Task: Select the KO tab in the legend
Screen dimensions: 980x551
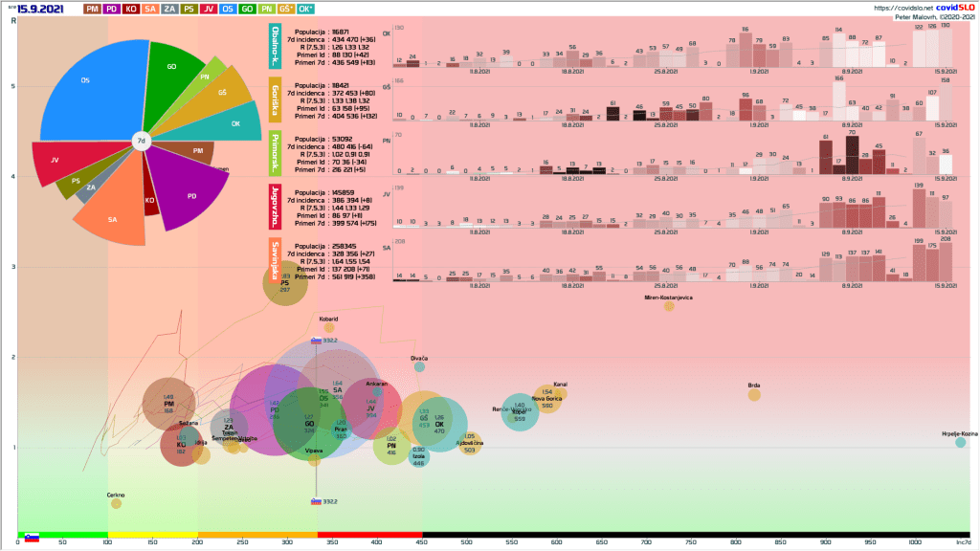Action: (130, 9)
